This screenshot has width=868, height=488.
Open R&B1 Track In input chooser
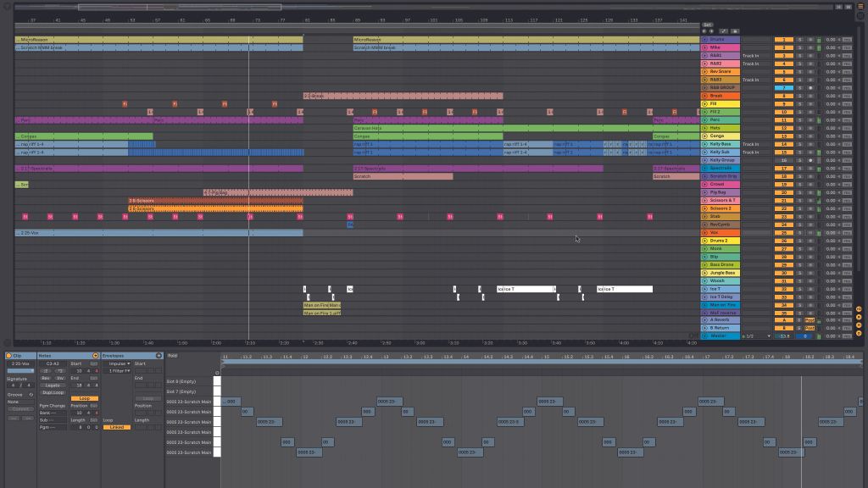coord(755,56)
